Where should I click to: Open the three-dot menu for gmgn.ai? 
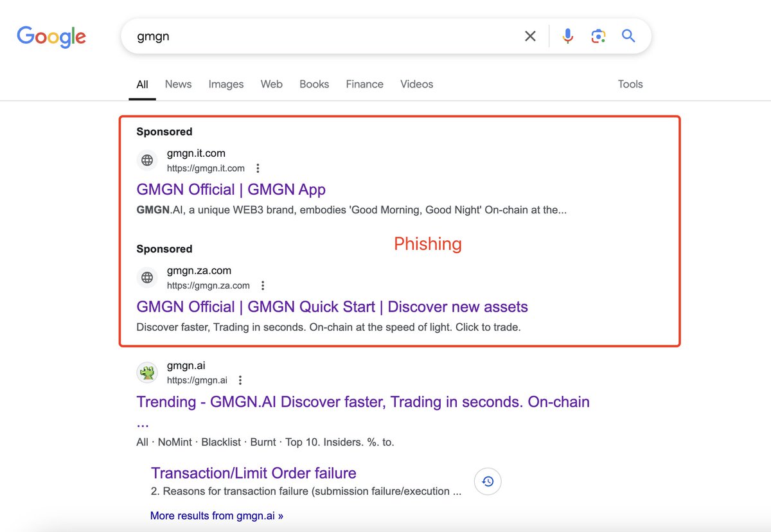240,380
